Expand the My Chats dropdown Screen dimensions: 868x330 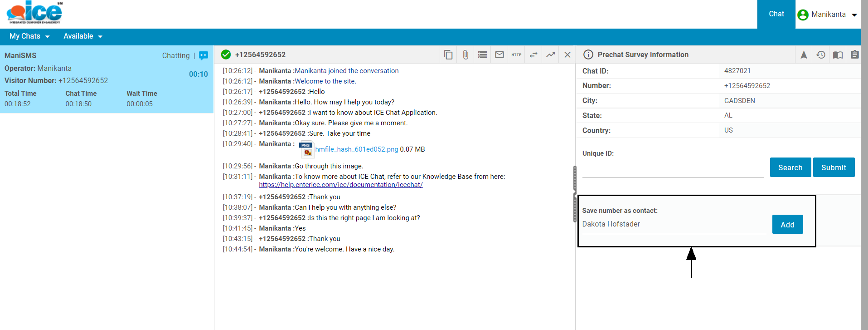point(29,36)
